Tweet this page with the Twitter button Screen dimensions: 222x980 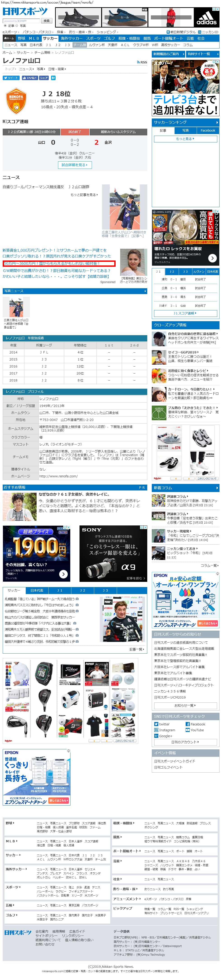pos(11,78)
